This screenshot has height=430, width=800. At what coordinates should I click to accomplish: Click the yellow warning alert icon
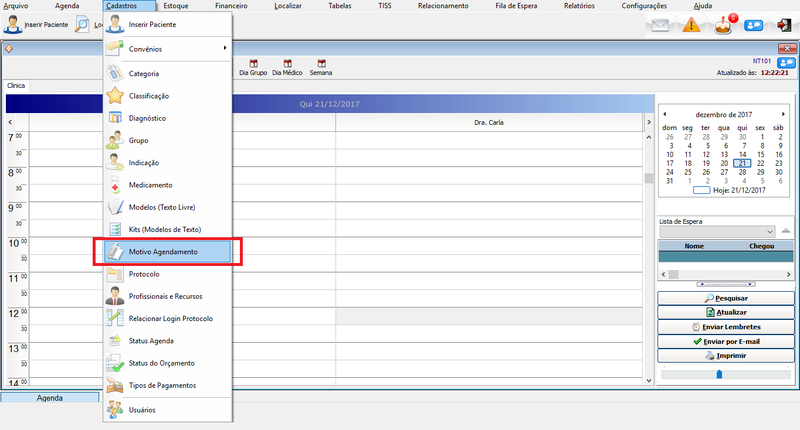(x=691, y=26)
